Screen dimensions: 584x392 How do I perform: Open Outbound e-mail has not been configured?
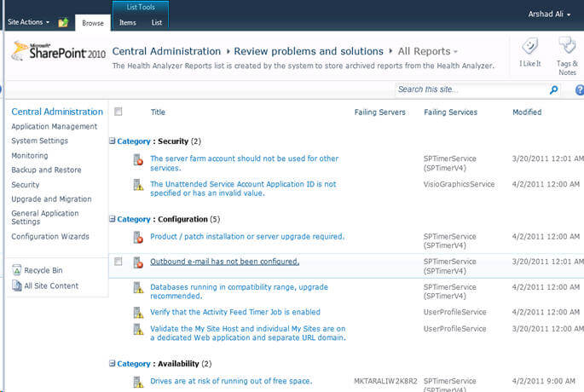224,262
